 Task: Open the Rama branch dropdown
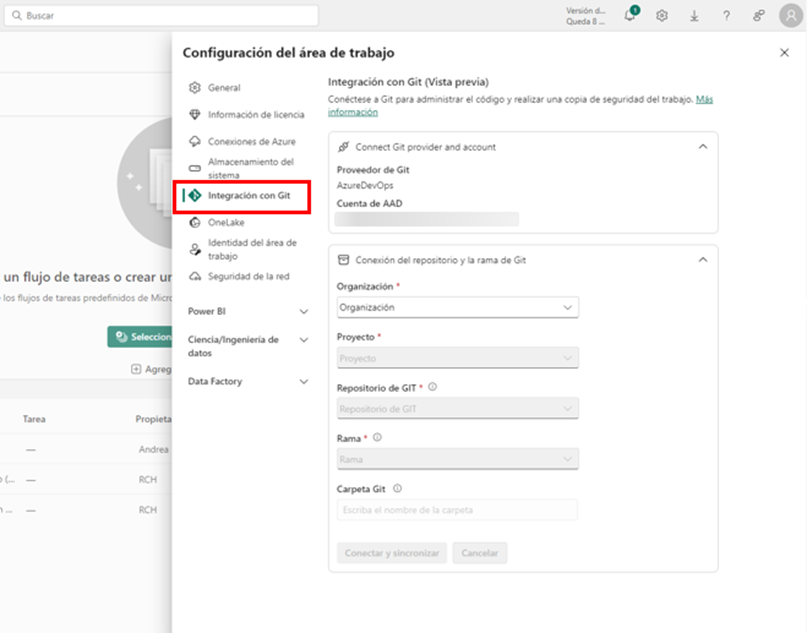pos(458,459)
